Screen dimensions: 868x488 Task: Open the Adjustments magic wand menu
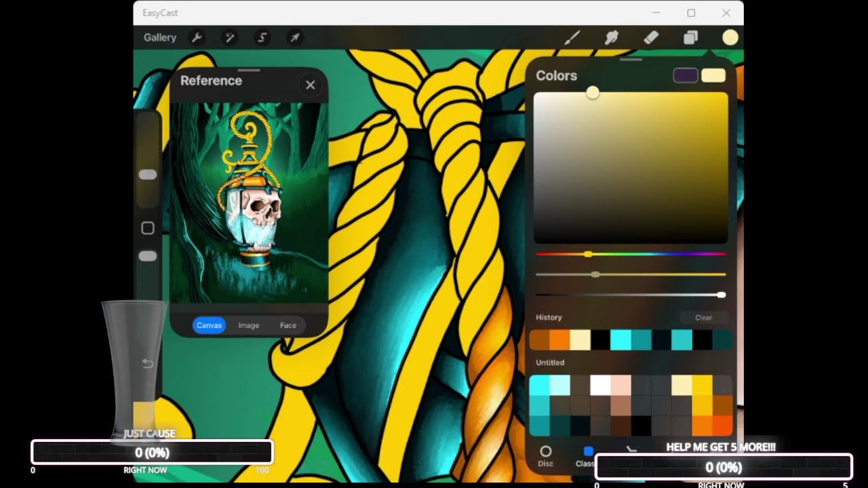pyautogui.click(x=230, y=38)
